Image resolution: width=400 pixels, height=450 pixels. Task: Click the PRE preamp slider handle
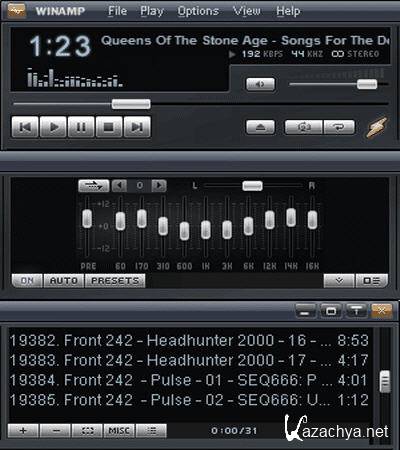[87, 219]
